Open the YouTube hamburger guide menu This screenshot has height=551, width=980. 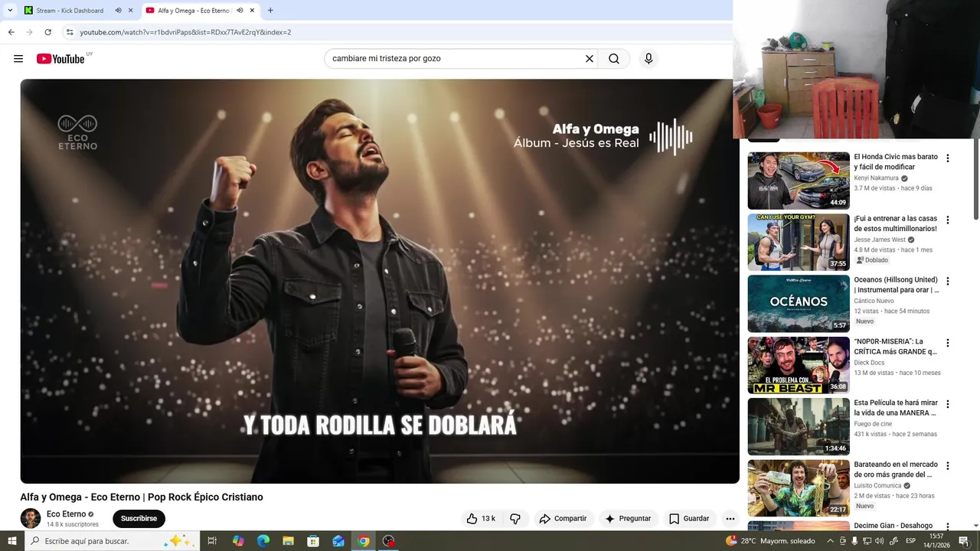pyautogui.click(x=18, y=59)
